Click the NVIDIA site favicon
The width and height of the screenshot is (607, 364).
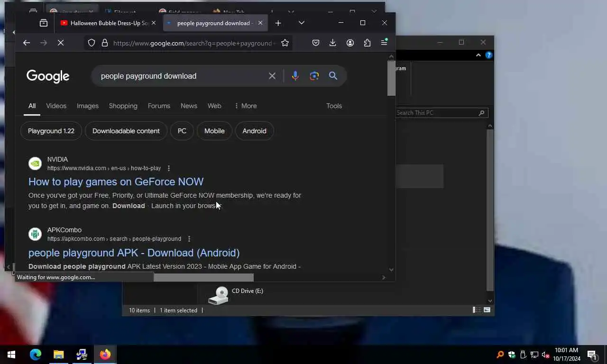tap(35, 164)
